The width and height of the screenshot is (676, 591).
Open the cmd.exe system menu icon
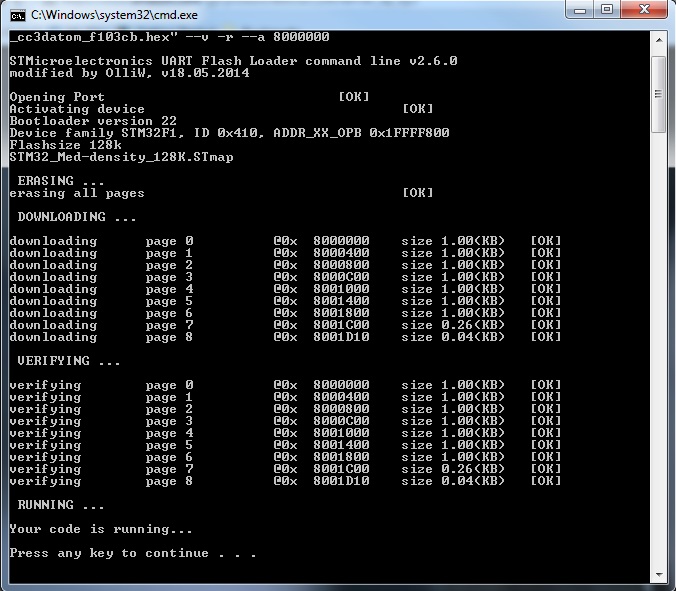(x=17, y=15)
